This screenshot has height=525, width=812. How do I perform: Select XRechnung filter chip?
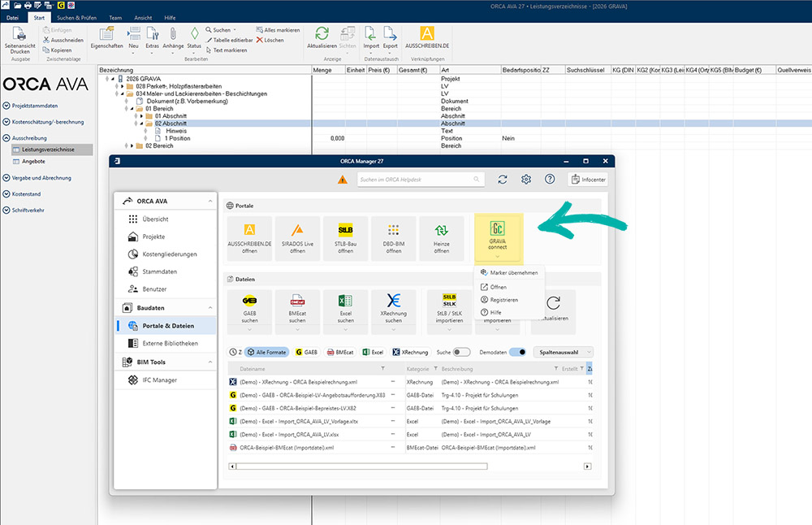coord(411,353)
